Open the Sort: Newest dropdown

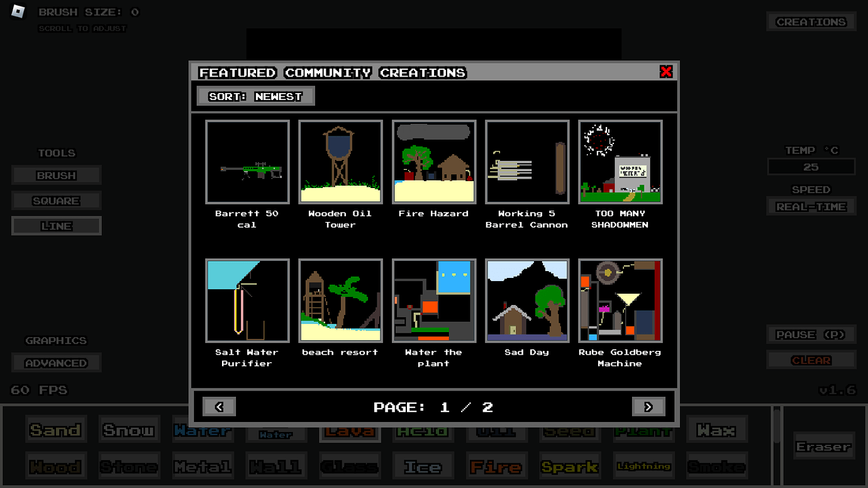[255, 96]
